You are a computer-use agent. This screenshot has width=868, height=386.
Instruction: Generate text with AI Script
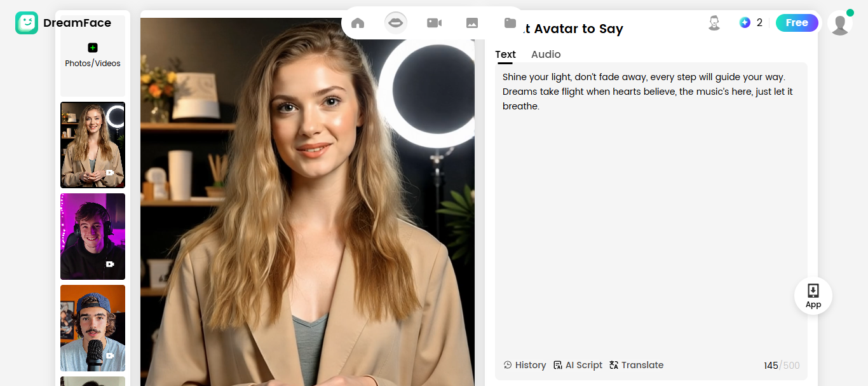click(x=578, y=365)
